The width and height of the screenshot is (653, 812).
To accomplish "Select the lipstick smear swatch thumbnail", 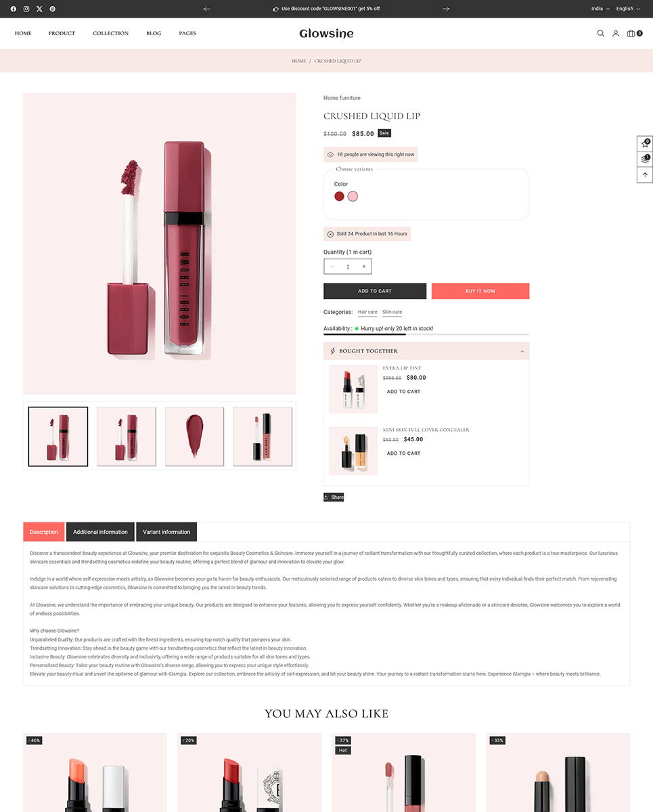I will coord(194,436).
